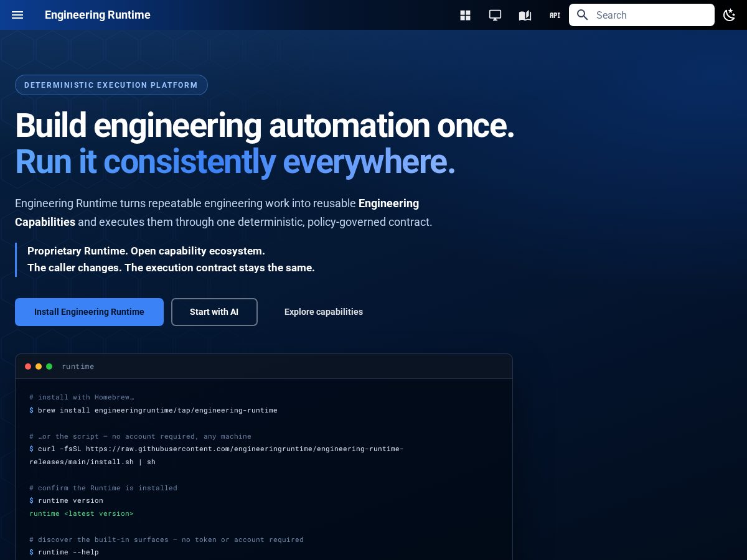Click the 'runtime version' command
The image size is (747, 560).
[66, 500]
